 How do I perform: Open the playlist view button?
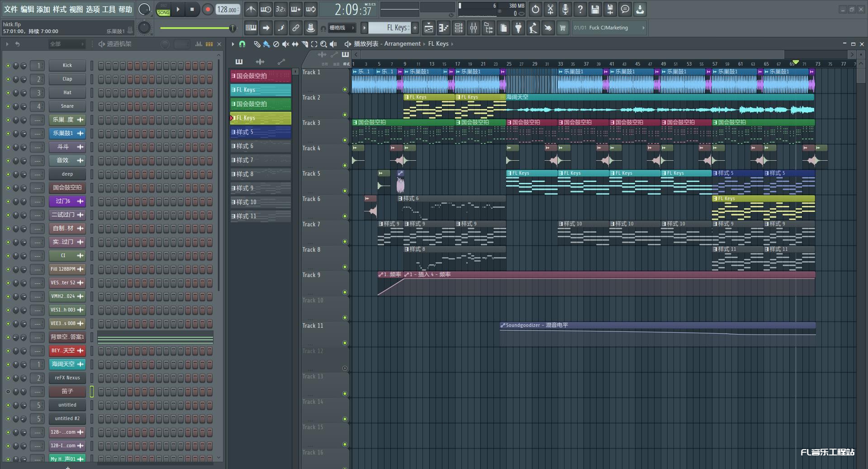click(429, 28)
